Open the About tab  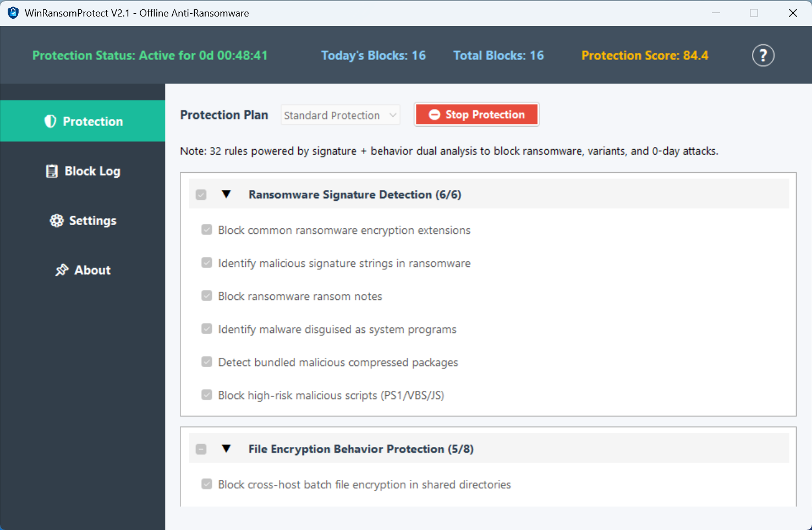pos(83,270)
